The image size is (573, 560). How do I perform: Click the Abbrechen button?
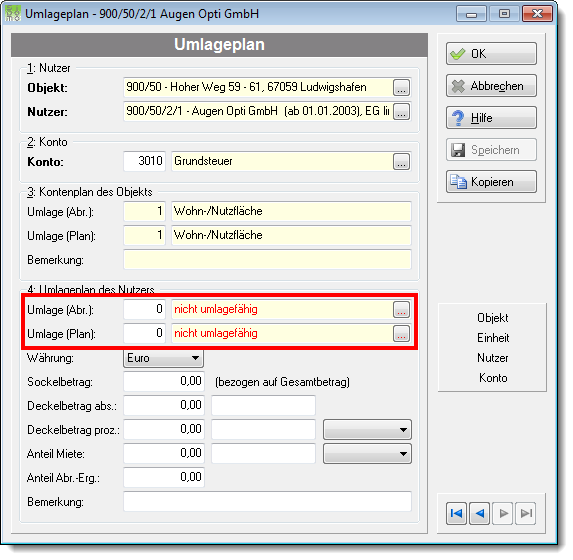[491, 86]
